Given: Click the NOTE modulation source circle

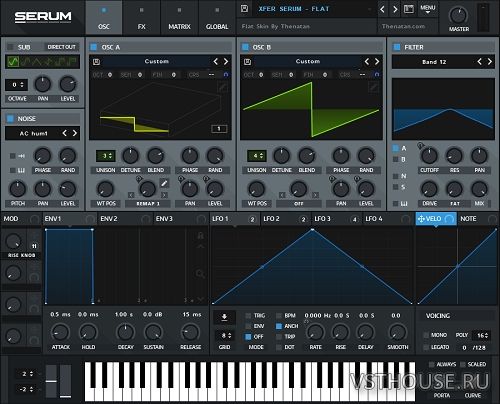Looking at the screenshot, I should pyautogui.click(x=492, y=219).
